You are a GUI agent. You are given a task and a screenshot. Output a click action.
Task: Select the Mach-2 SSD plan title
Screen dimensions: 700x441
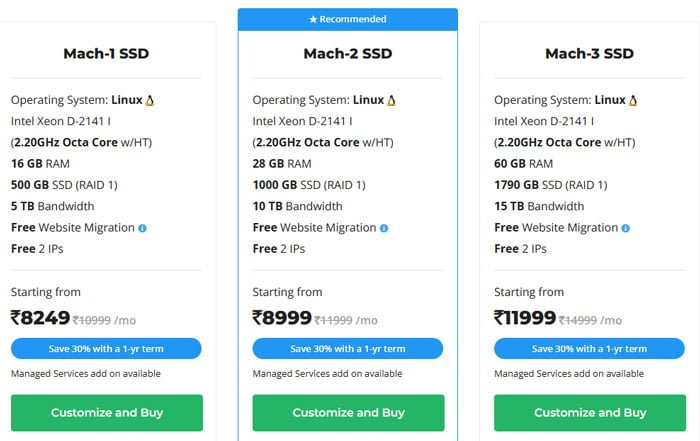348,54
